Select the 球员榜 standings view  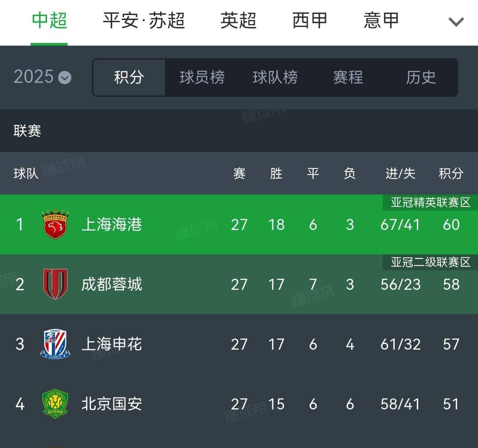[202, 78]
